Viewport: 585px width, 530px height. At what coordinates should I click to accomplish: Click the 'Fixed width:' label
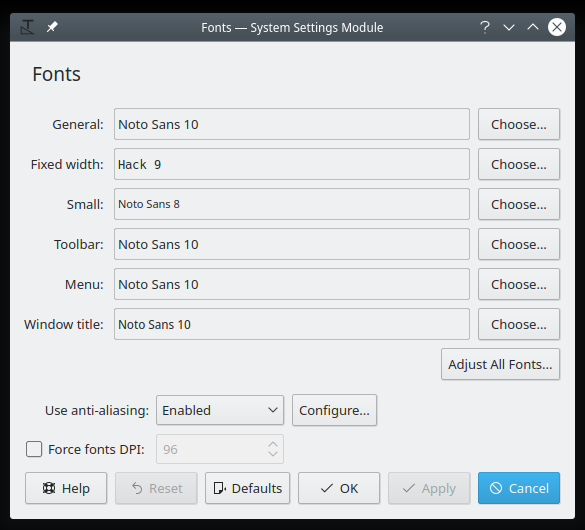point(67,164)
